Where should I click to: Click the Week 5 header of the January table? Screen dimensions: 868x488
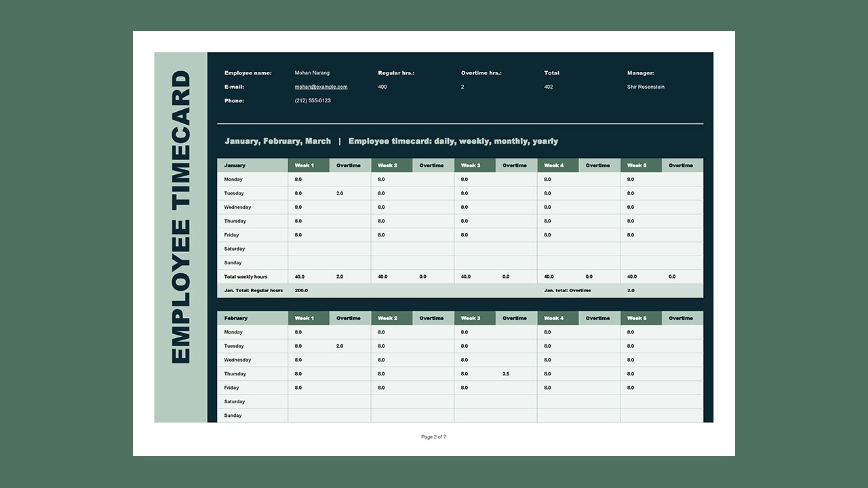[636, 165]
